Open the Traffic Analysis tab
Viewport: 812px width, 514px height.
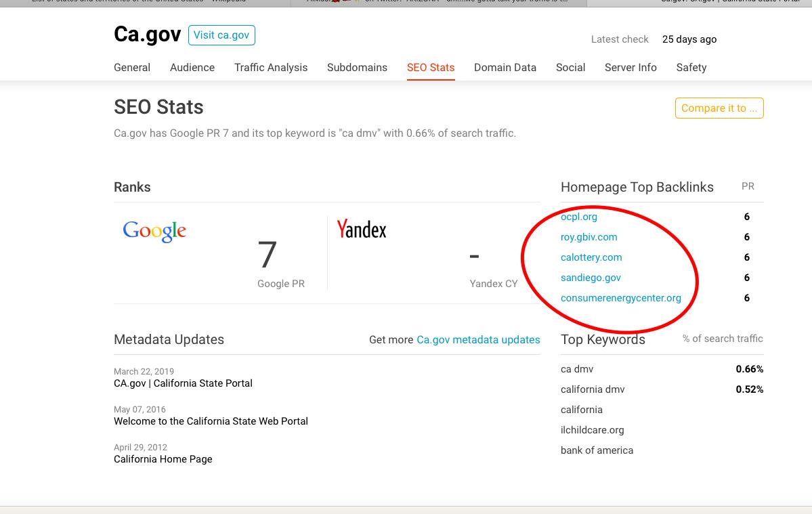pos(271,67)
